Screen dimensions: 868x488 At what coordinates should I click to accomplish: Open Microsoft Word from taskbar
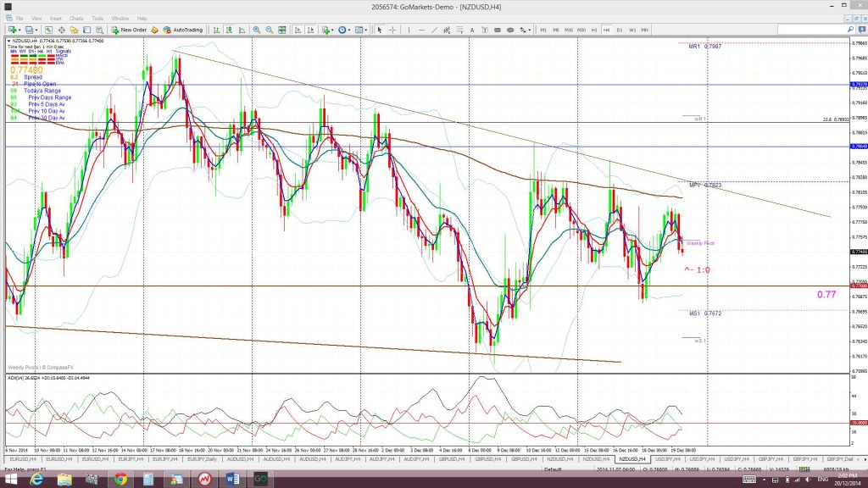232,480
